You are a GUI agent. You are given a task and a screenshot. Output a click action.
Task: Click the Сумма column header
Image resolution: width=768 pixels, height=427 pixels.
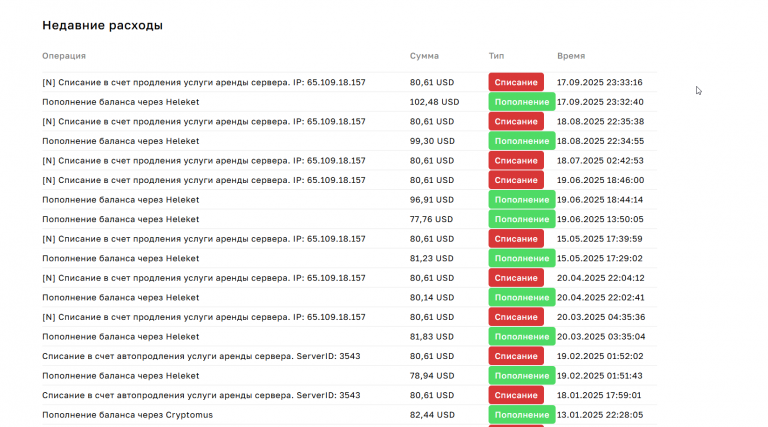424,56
